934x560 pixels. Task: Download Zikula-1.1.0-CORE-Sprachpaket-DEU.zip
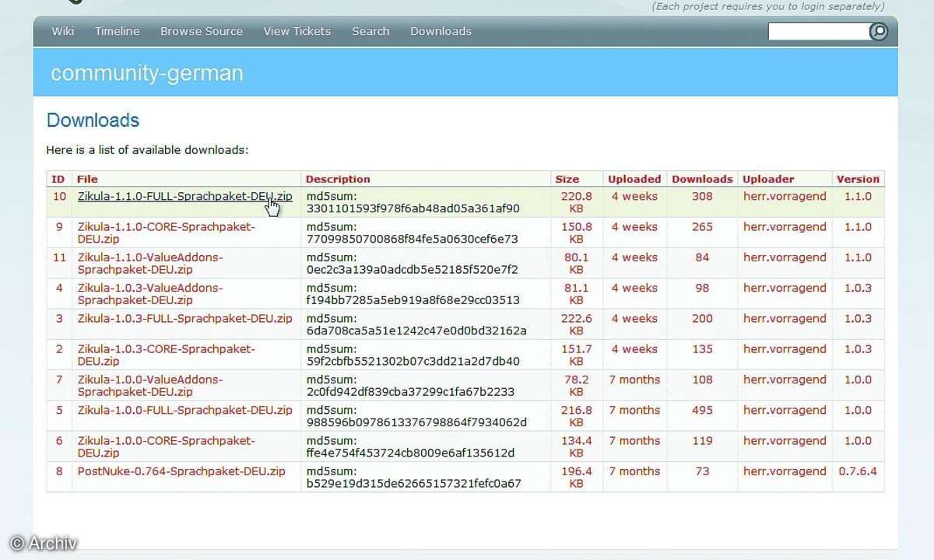166,233
